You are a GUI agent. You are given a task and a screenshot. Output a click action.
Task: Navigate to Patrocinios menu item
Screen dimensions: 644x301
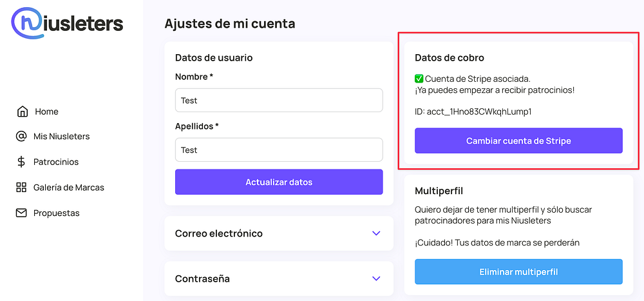coord(56,162)
